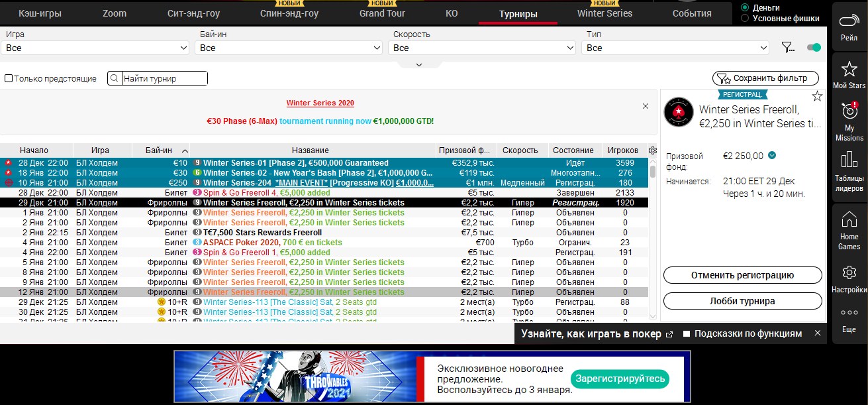Open the KO tab
868x405 pixels.
coord(452,13)
